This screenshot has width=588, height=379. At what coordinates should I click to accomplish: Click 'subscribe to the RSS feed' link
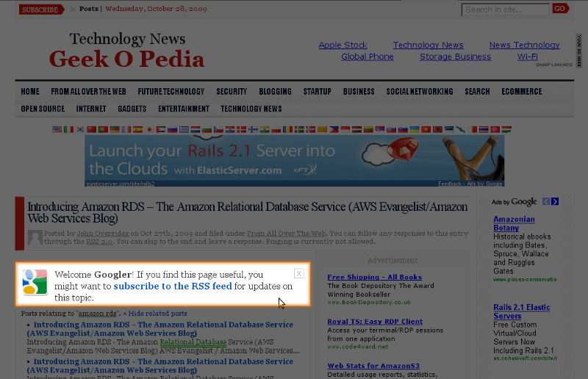pyautogui.click(x=172, y=286)
